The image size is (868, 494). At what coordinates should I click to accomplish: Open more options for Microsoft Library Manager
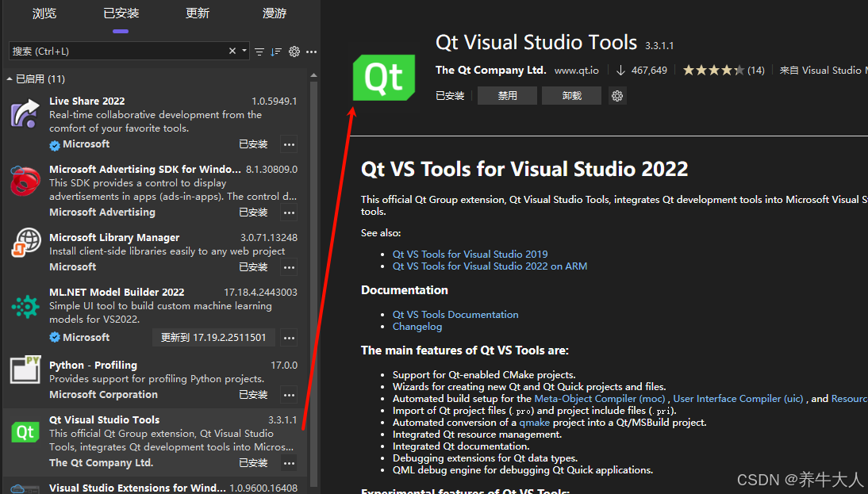pos(289,267)
